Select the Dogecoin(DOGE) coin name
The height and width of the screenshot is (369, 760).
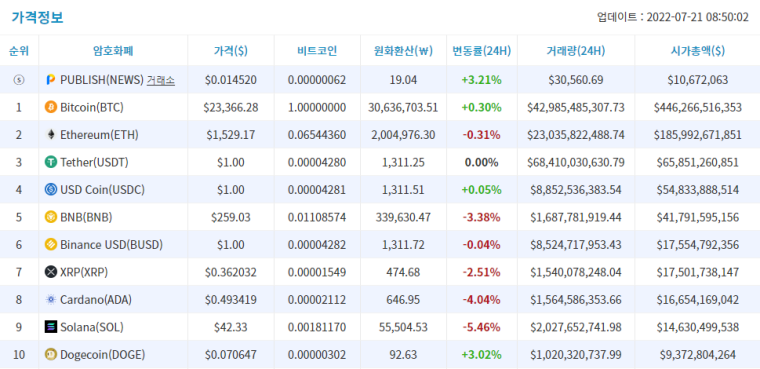(102, 355)
